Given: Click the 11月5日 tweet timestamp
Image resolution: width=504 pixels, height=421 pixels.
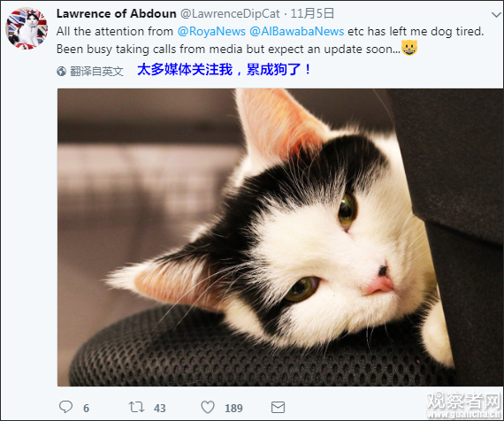Looking at the screenshot, I should click(312, 13).
